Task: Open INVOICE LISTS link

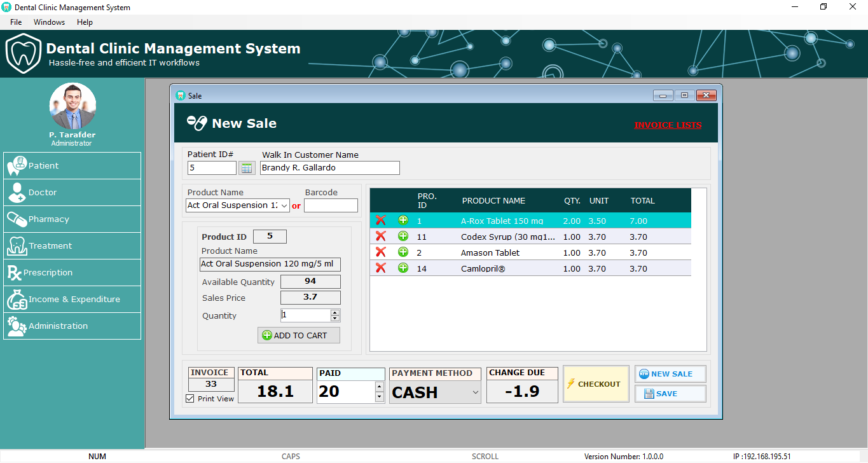Action: coord(668,125)
